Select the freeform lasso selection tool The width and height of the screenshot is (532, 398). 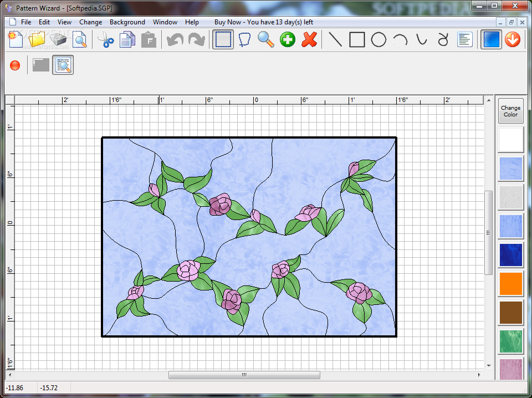pyautogui.click(x=244, y=39)
